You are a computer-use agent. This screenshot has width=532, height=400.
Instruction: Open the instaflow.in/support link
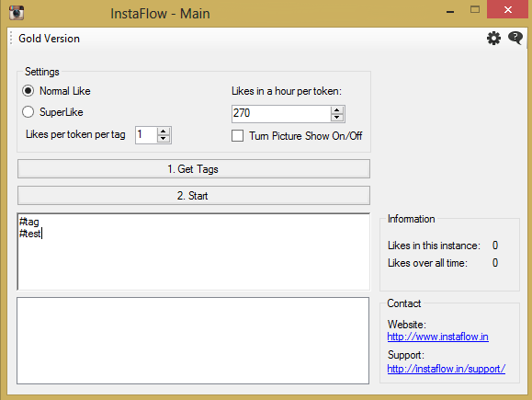[x=447, y=369]
